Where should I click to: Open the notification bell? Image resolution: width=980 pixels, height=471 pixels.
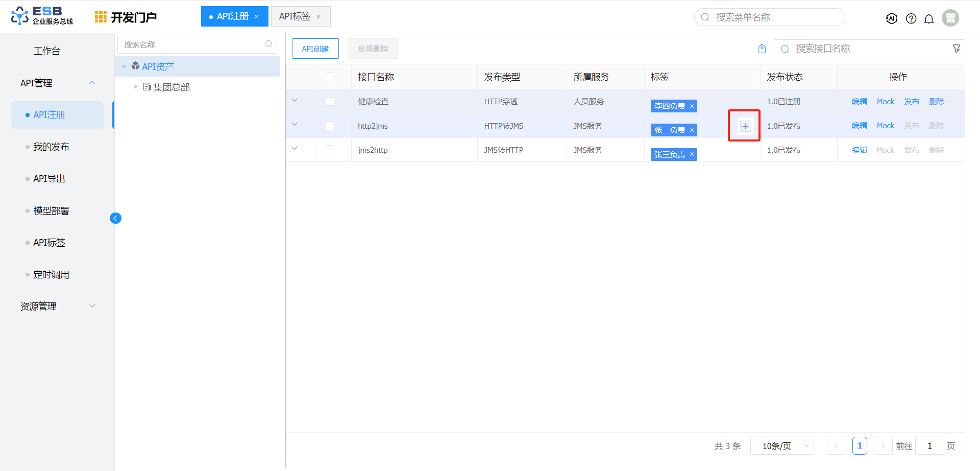pyautogui.click(x=929, y=19)
